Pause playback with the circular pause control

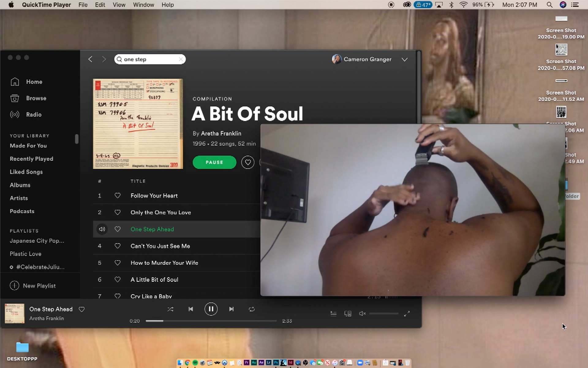pos(211,309)
